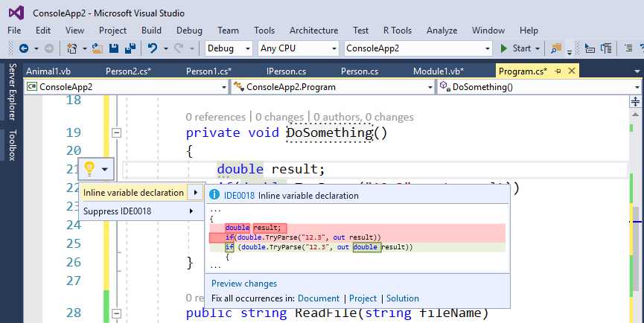644x323 pixels.
Task: Expand Suppress IDE0018 submenu arrow
Action: click(191, 211)
